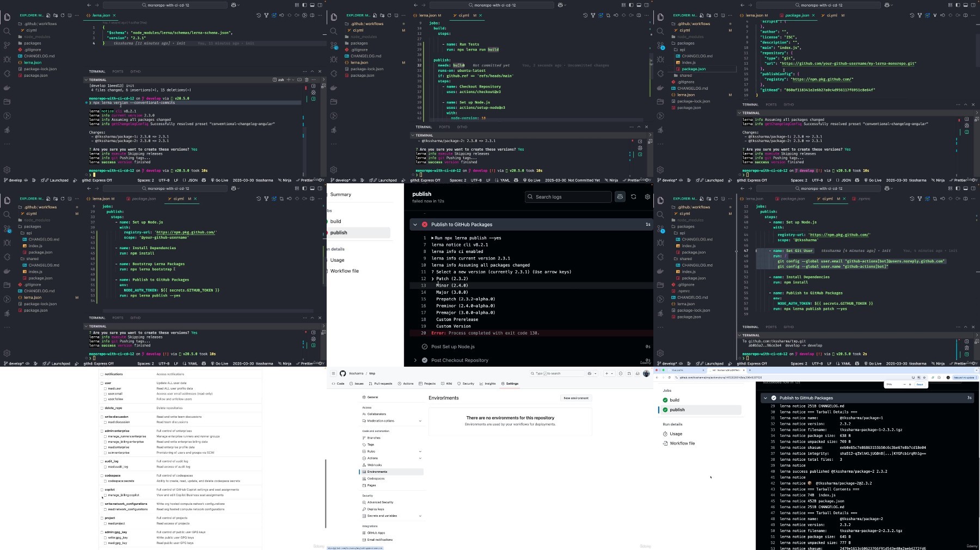Open Source Control in the lerna.json window
The width and height of the screenshot is (980, 550).
(7, 45)
